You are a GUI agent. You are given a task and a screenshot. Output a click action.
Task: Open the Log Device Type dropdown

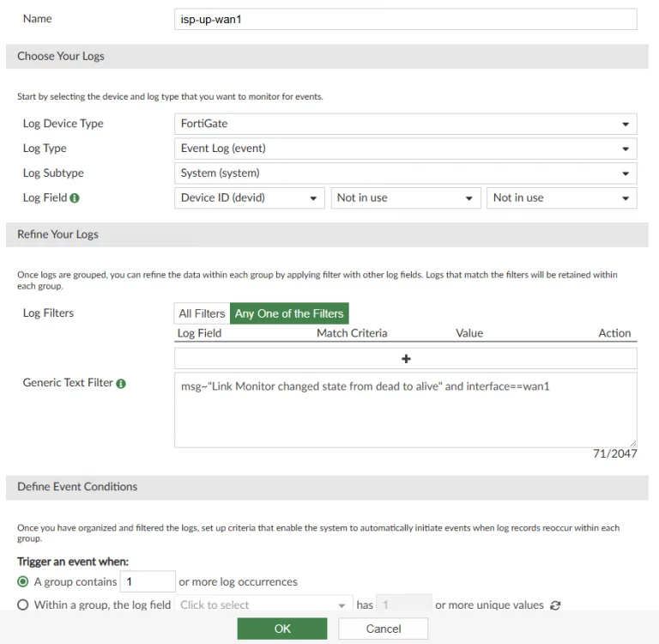pyautogui.click(x=406, y=124)
